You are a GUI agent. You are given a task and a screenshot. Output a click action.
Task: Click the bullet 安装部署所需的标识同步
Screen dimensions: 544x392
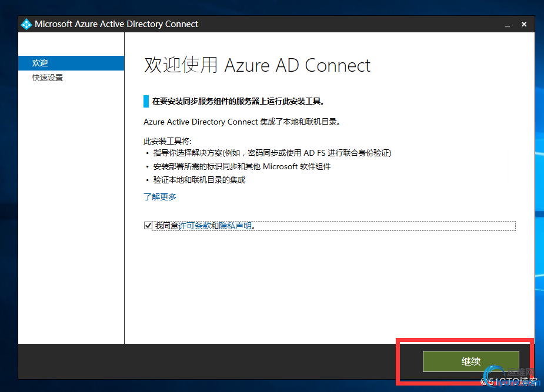pos(242,166)
